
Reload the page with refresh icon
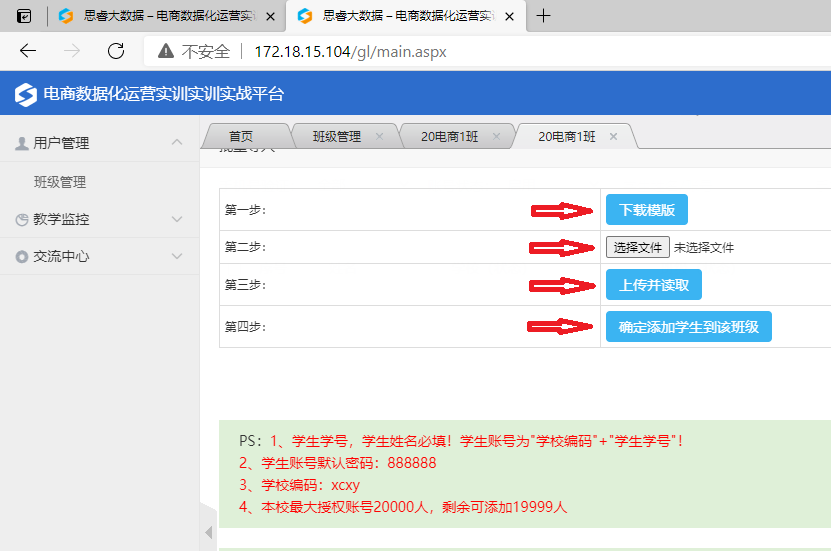click(116, 52)
